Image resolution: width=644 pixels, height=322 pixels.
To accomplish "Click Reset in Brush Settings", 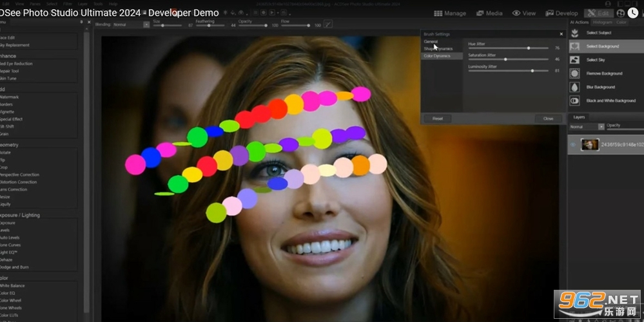I will coord(438,118).
